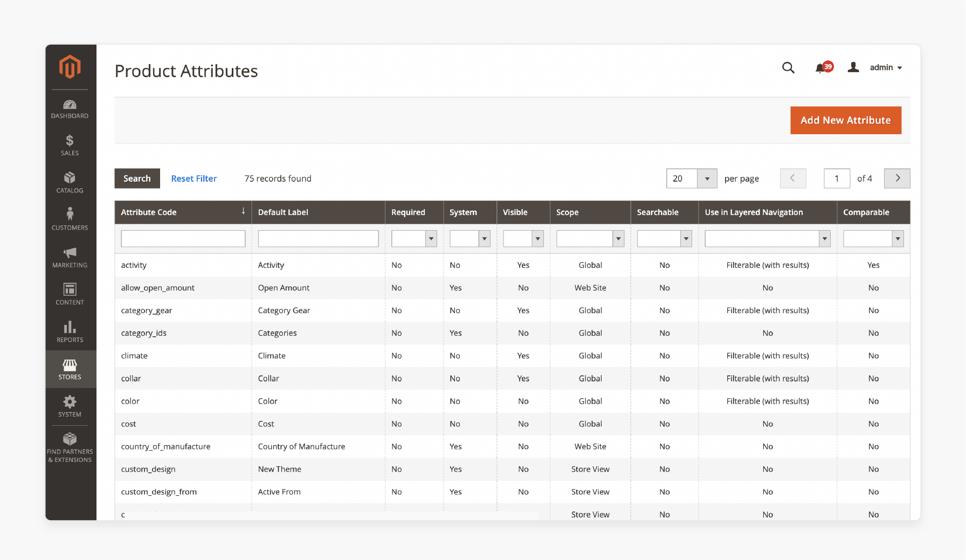Sort by Use in Layered Navigation header
The height and width of the screenshot is (560, 966).
tap(768, 212)
